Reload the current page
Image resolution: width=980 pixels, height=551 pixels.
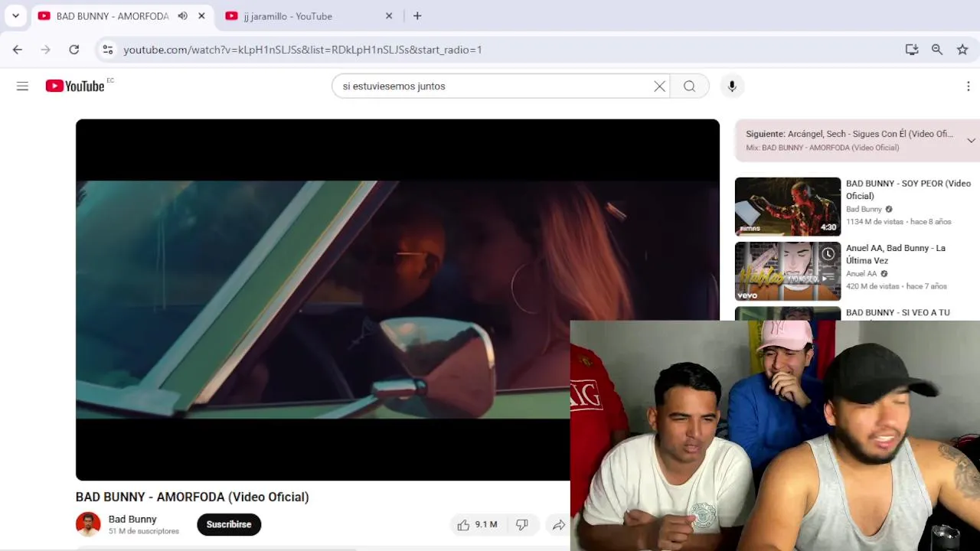[74, 50]
